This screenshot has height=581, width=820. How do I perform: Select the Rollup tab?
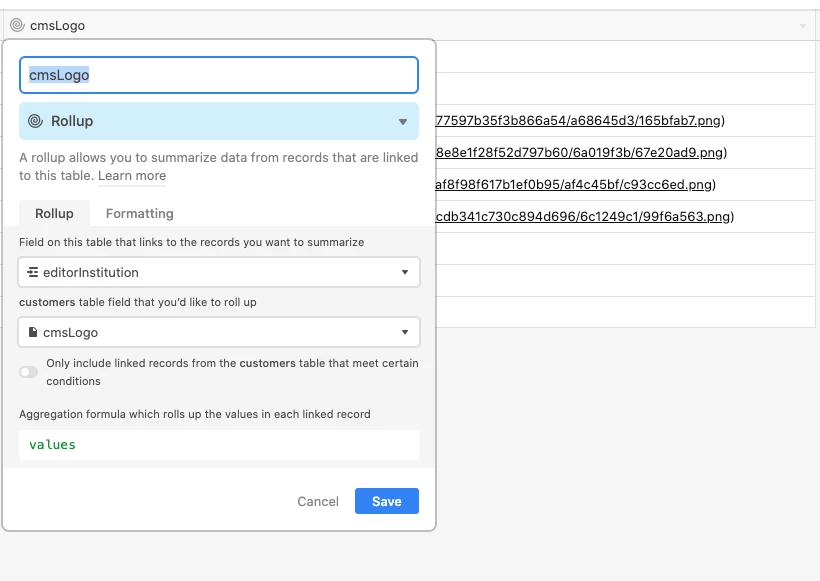coord(54,213)
